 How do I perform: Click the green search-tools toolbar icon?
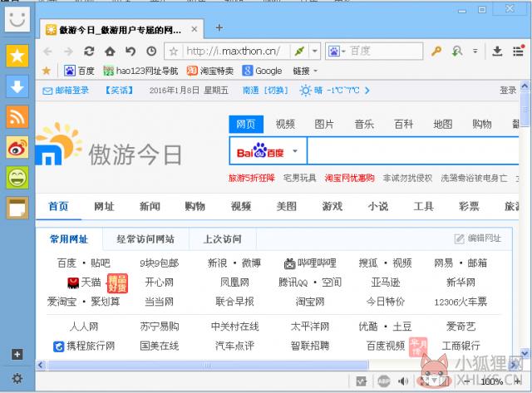coord(457,52)
